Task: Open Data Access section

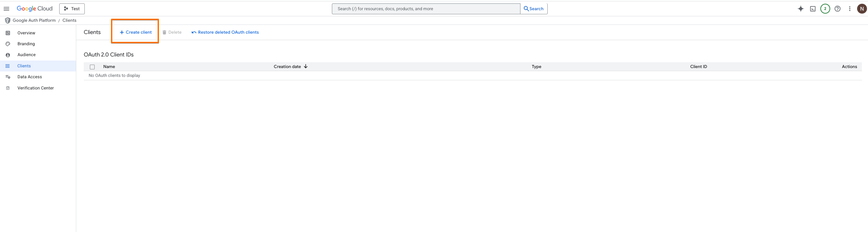Action: click(x=30, y=77)
